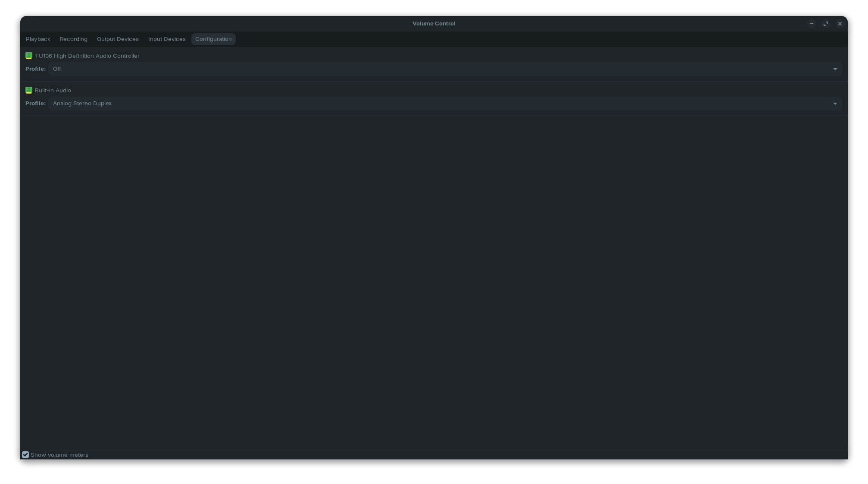Viewport: 868px width, 484px height.
Task: Minimize the Volume Control window
Action: tap(811, 24)
